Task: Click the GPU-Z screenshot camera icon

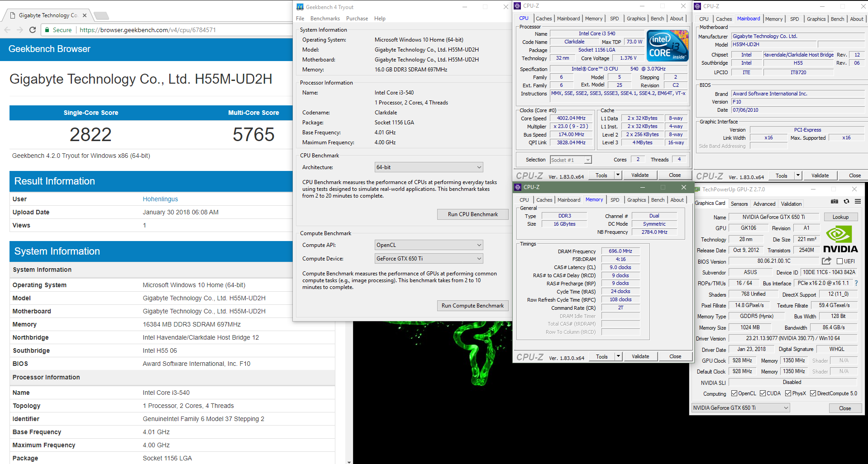Action: pyautogui.click(x=835, y=201)
